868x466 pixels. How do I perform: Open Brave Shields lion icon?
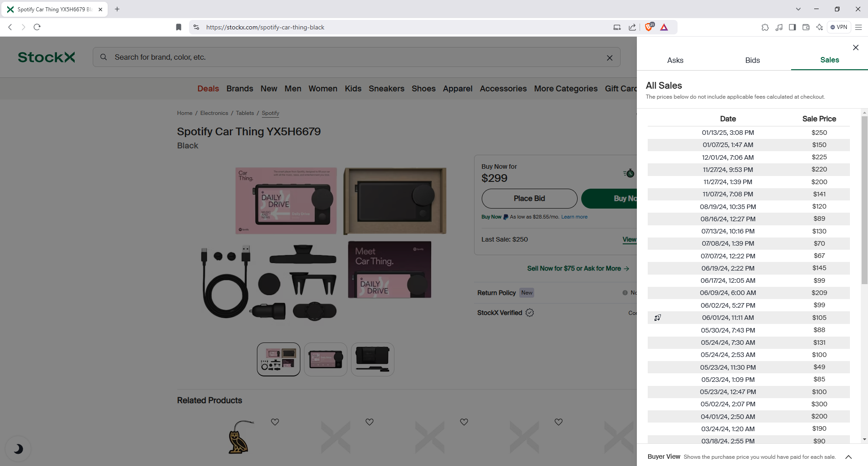[x=649, y=27]
